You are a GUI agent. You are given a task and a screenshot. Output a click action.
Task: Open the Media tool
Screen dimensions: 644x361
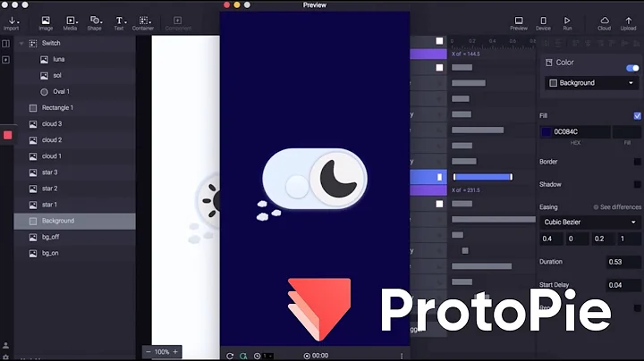point(70,23)
